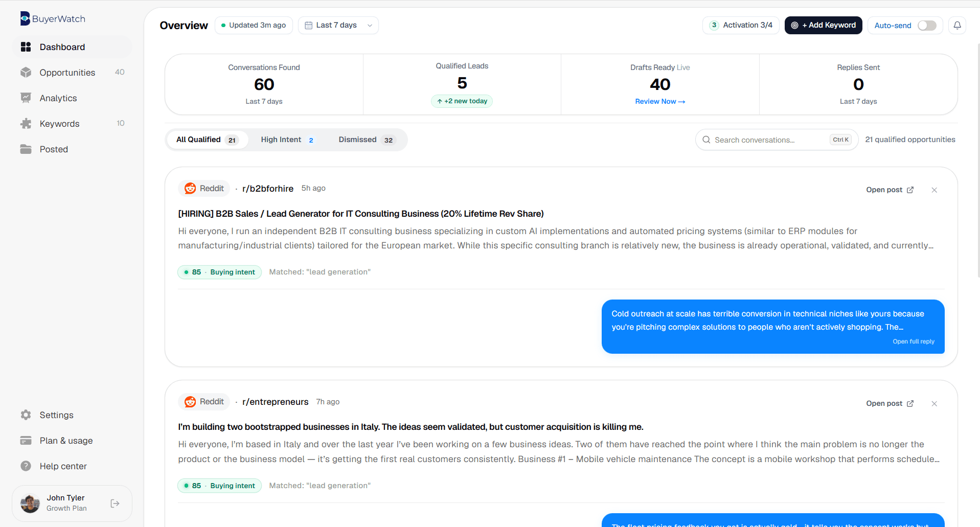Click the +2 new today badge
The width and height of the screenshot is (980, 527).
pyautogui.click(x=462, y=101)
